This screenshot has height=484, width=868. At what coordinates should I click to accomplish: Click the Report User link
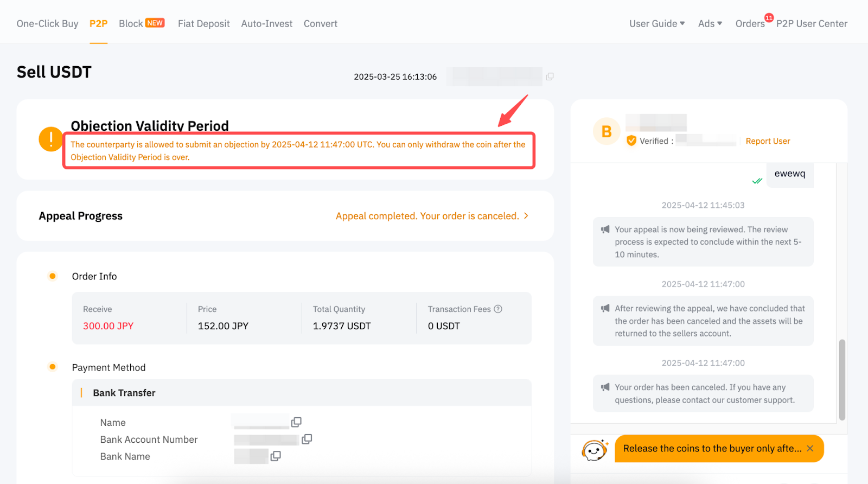pyautogui.click(x=768, y=141)
